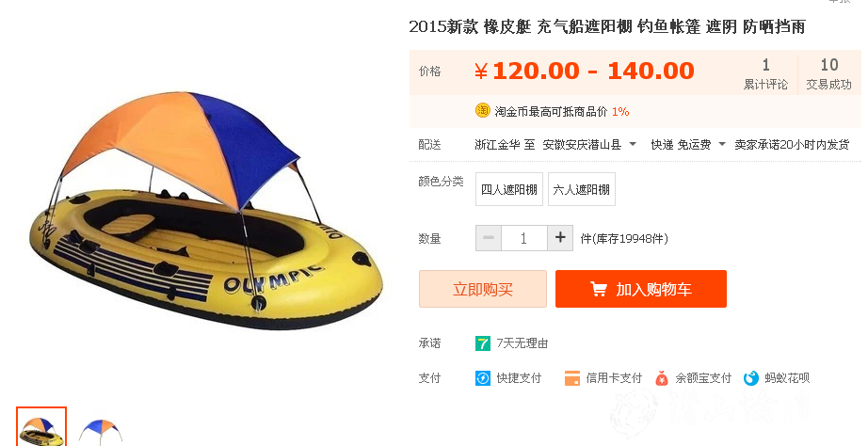Viewport: 868px width, 446px height.
Task: Click the blue 快捷支付 lightning icon
Action: pyautogui.click(x=483, y=378)
